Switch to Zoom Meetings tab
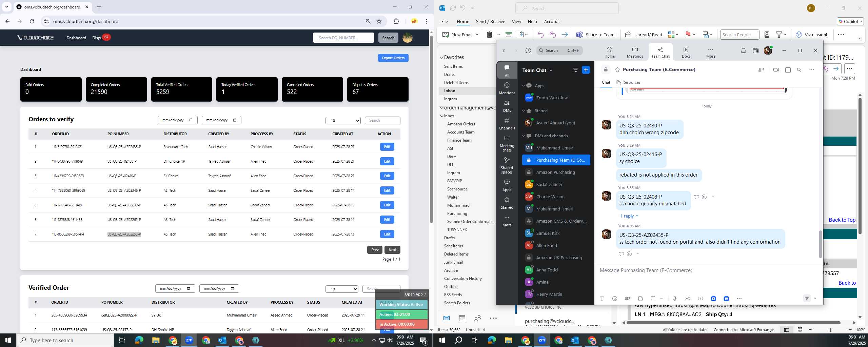 635,52
